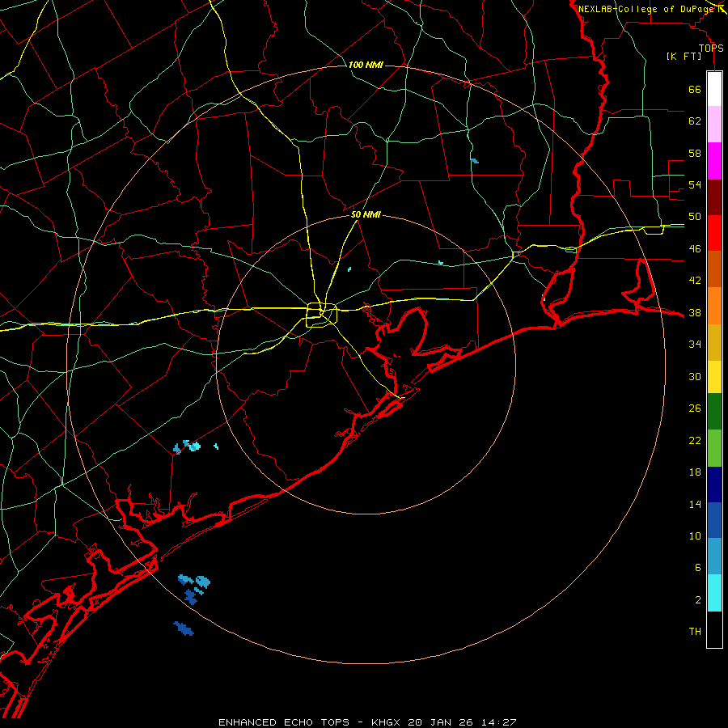Select the dark red 54 kft swatch
The width and height of the screenshot is (728, 728).
point(714,197)
